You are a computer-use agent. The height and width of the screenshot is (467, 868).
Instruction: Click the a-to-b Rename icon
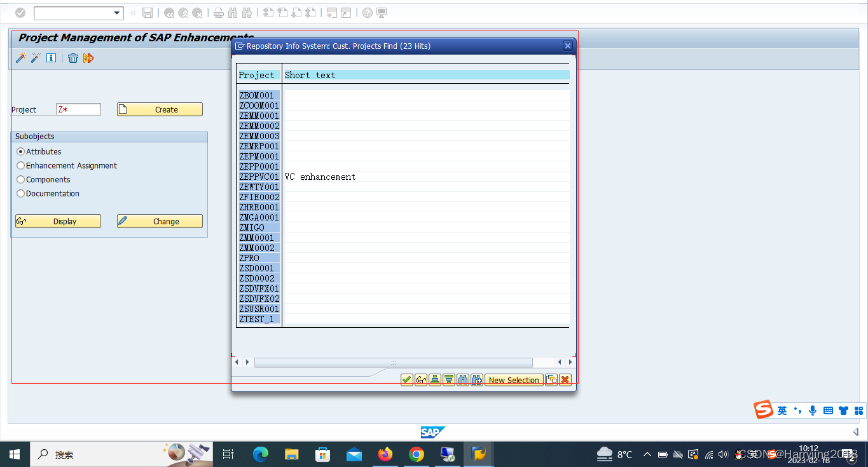[x=88, y=58]
